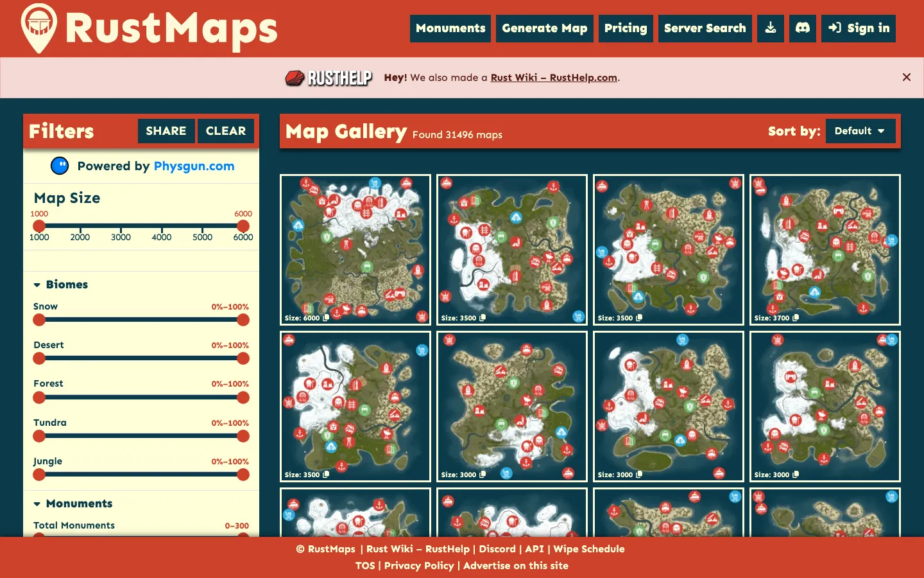This screenshot has width=924, height=578.
Task: Collapse the Monuments filter section
Action: [x=73, y=504]
